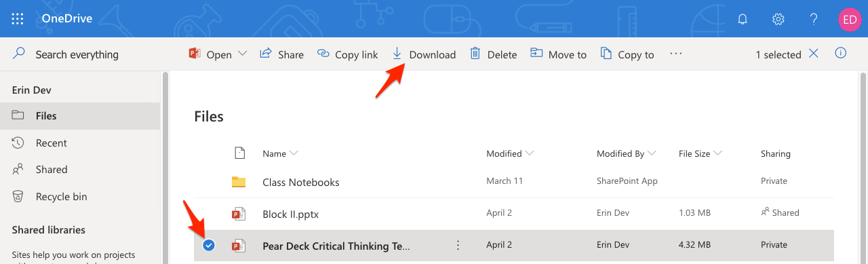Image resolution: width=868 pixels, height=264 pixels.
Task: Open Block II.pptx
Action: [290, 214]
